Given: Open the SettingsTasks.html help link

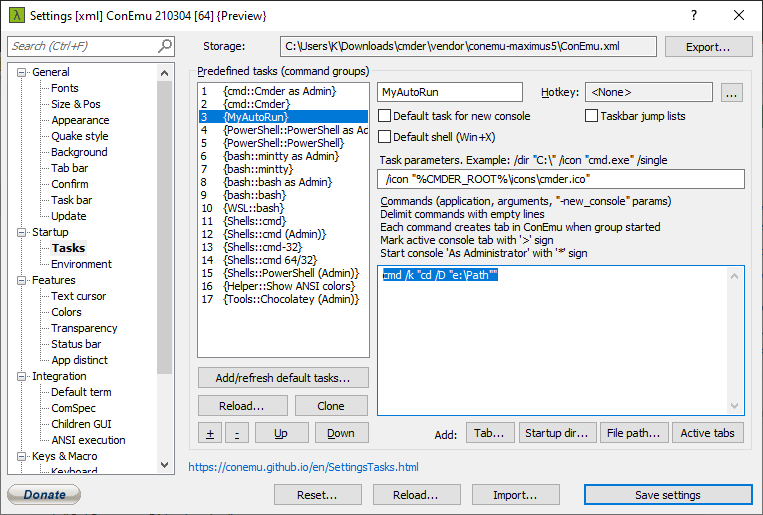Looking at the screenshot, I should click(x=303, y=467).
